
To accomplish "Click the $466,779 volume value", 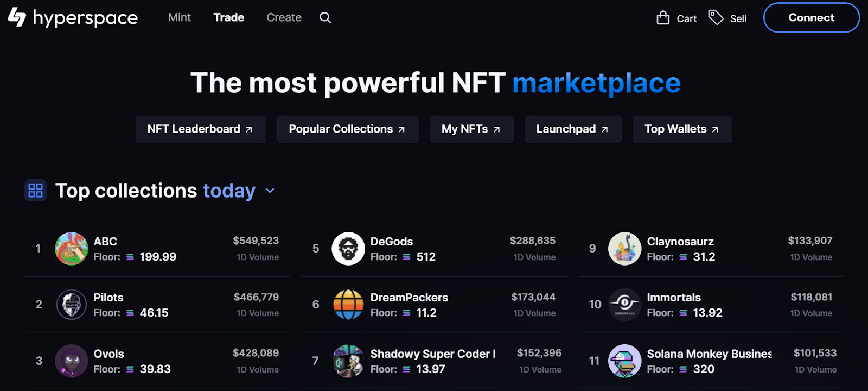I will 256,297.
